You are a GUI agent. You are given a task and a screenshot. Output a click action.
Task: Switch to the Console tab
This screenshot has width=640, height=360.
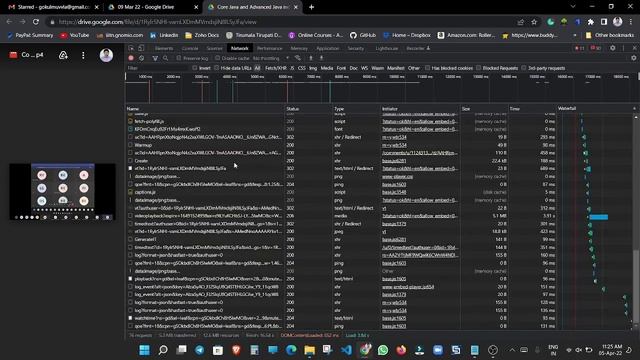point(190,48)
